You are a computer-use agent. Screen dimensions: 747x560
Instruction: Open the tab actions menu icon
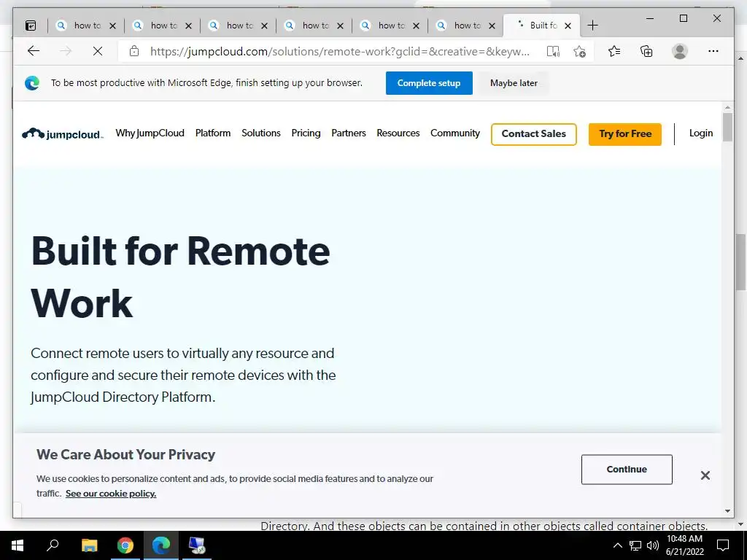[x=31, y=26]
